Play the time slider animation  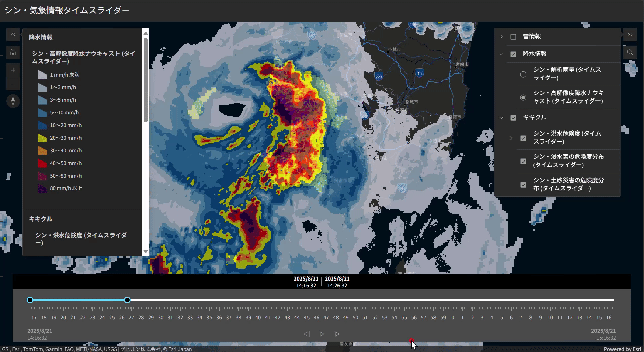coord(322,334)
